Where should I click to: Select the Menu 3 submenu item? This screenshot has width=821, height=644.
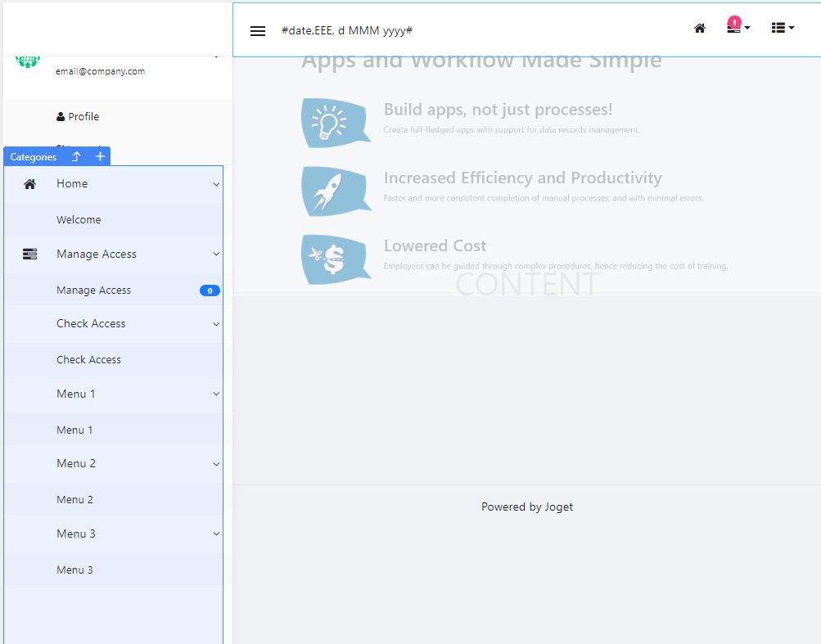click(114, 570)
